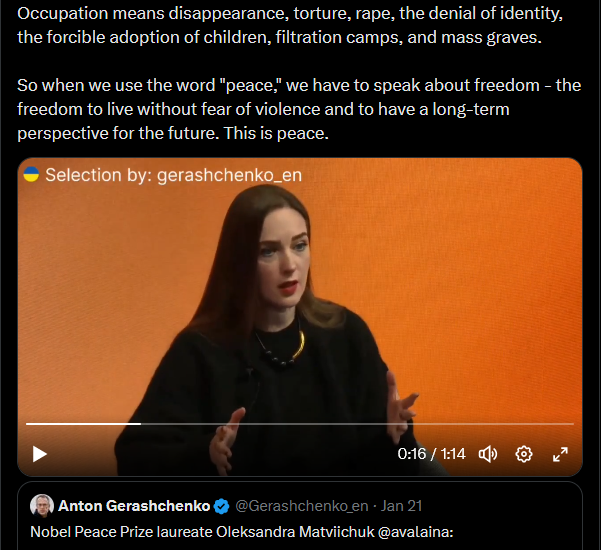
Task: Open quoted tweet text about Nobel Peace Prize laureate
Action: (242, 532)
